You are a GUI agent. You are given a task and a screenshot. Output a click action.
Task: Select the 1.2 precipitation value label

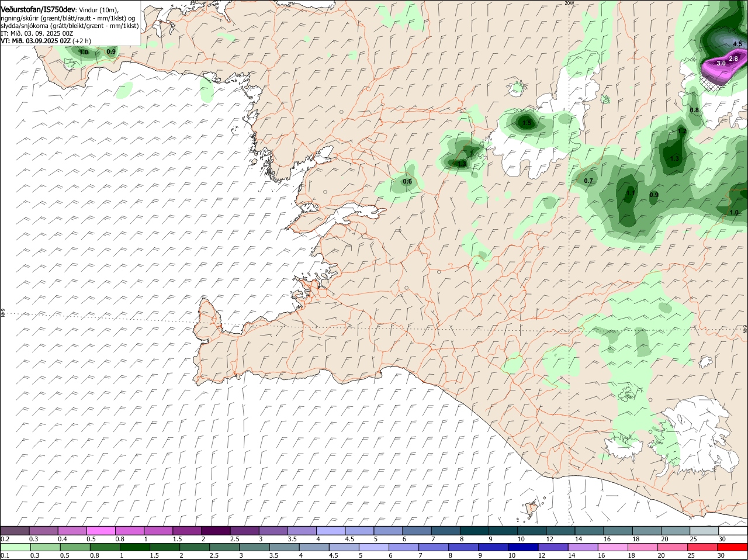(x=681, y=132)
